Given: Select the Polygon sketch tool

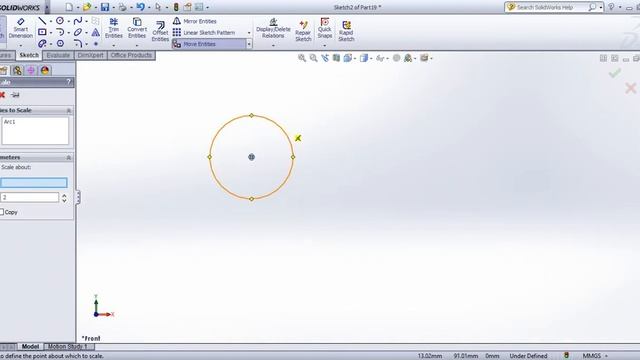Looking at the screenshot, I should click(x=60, y=43).
